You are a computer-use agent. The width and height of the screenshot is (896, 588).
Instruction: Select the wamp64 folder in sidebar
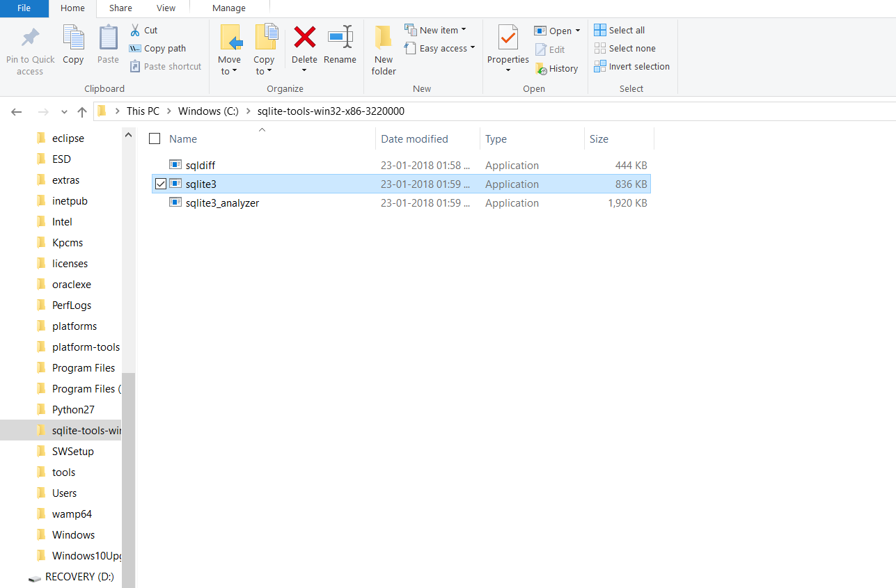click(72, 514)
